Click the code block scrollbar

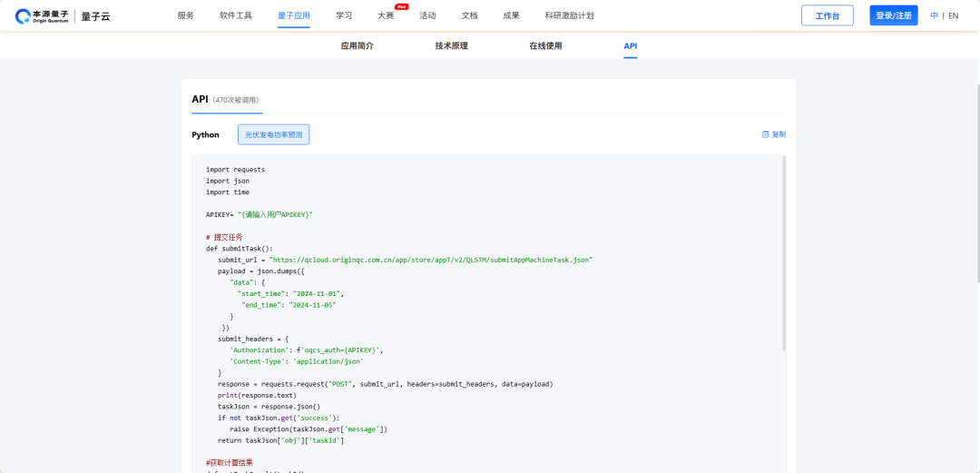point(784,253)
